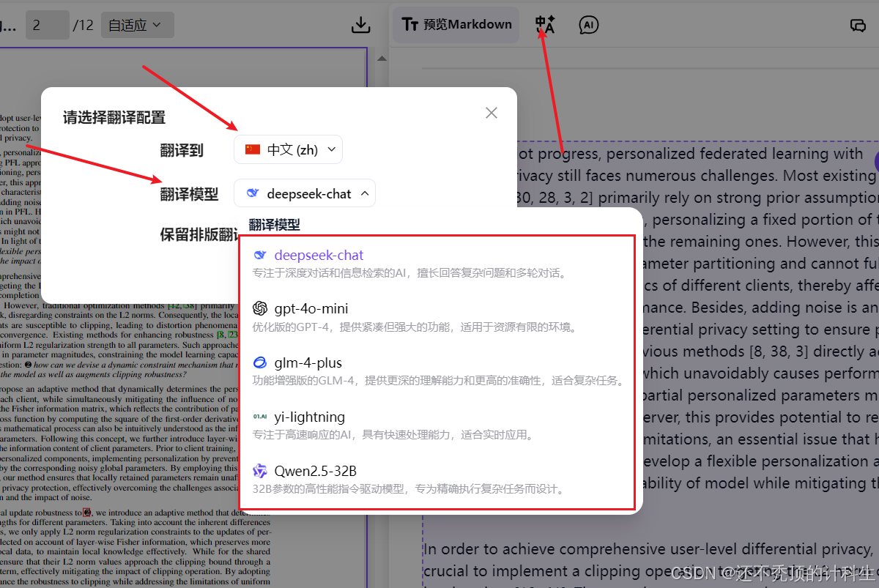This screenshot has width=879, height=588.
Task: Open the AI assistant icon
Action: click(588, 25)
